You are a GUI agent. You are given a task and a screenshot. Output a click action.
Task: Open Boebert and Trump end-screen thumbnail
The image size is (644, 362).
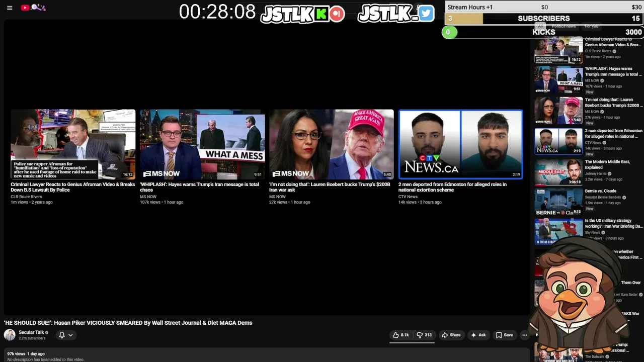(332, 144)
